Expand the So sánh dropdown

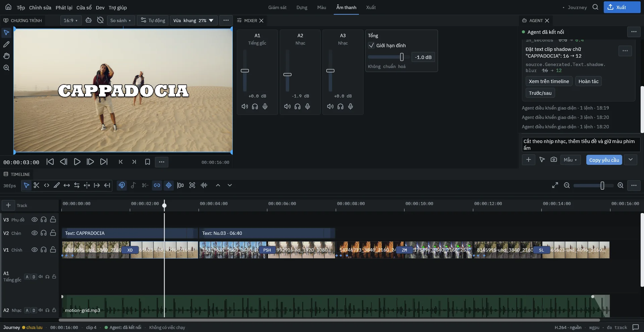[121, 20]
